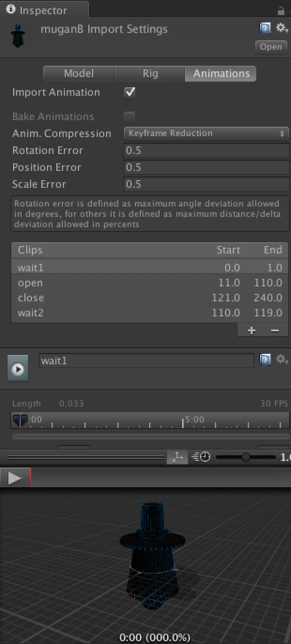The image size is (291, 644).
Task: Click the Rotation Error input field
Action: 206,151
